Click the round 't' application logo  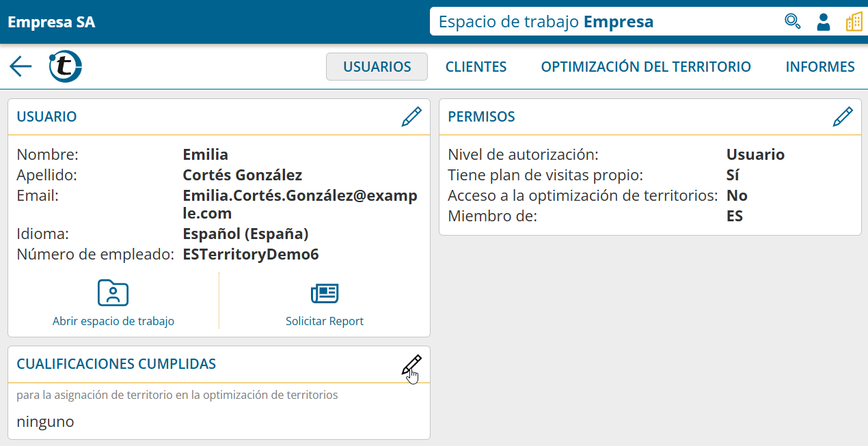click(66, 66)
